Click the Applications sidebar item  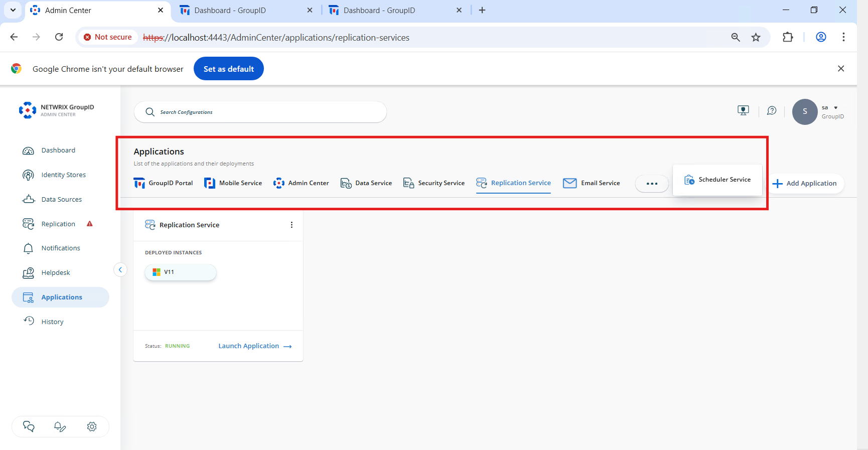60,297
